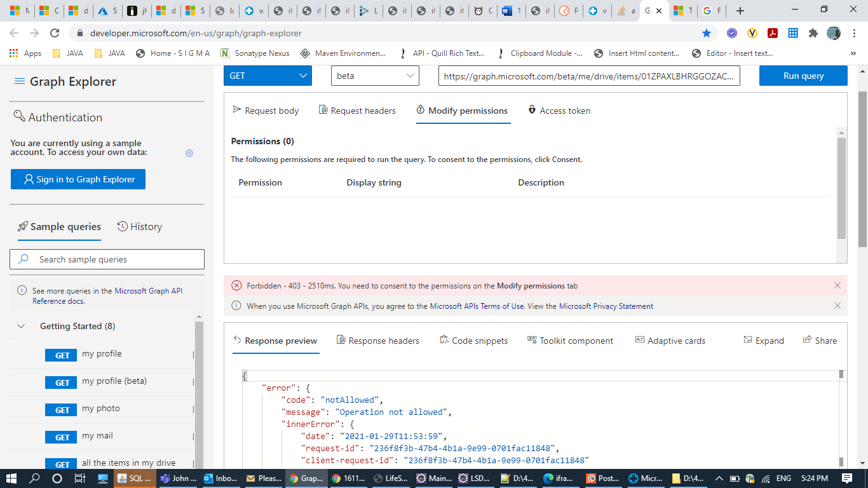Open the Access token tab
This screenshot has height=488, width=868.
(559, 111)
